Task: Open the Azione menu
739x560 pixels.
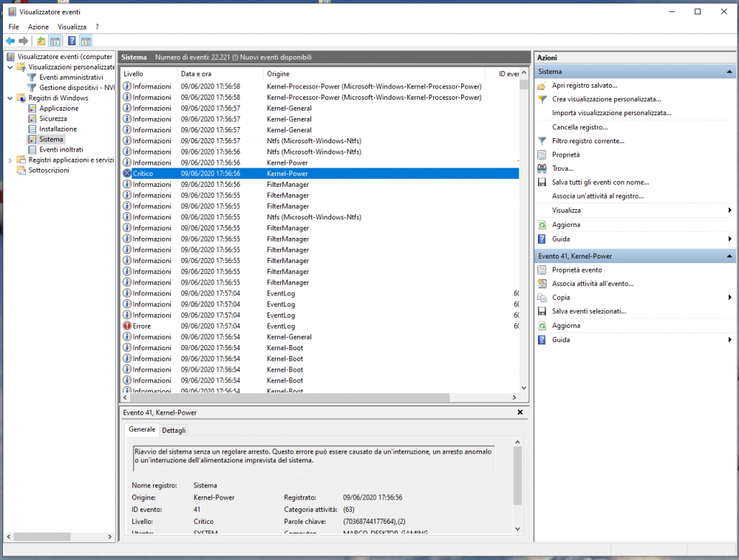Action: click(38, 27)
